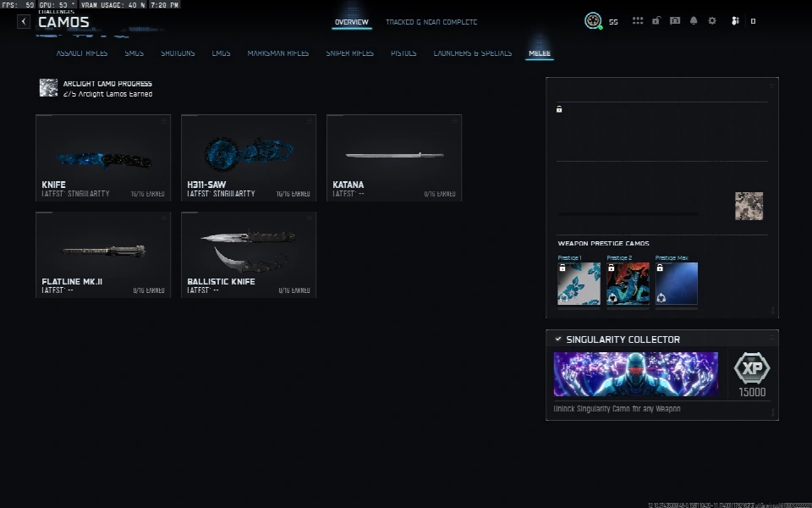Click the Weapon Prestige Camos heading
The width and height of the screenshot is (812, 508).
coord(603,243)
